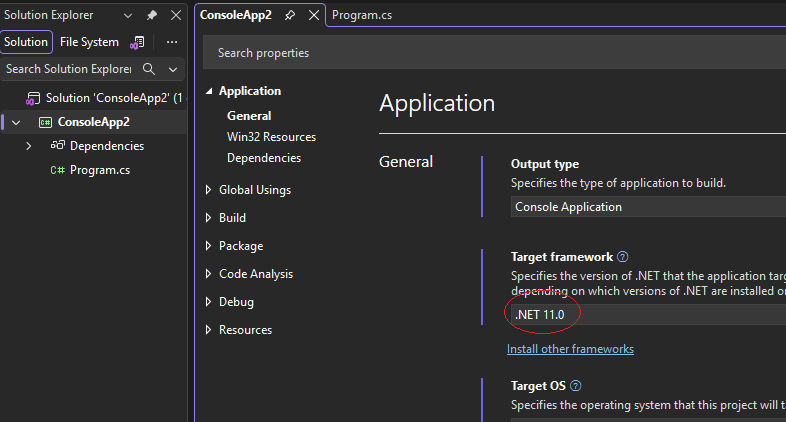Follow the Install other frameworks link
This screenshot has height=422, width=786.
tap(570, 349)
